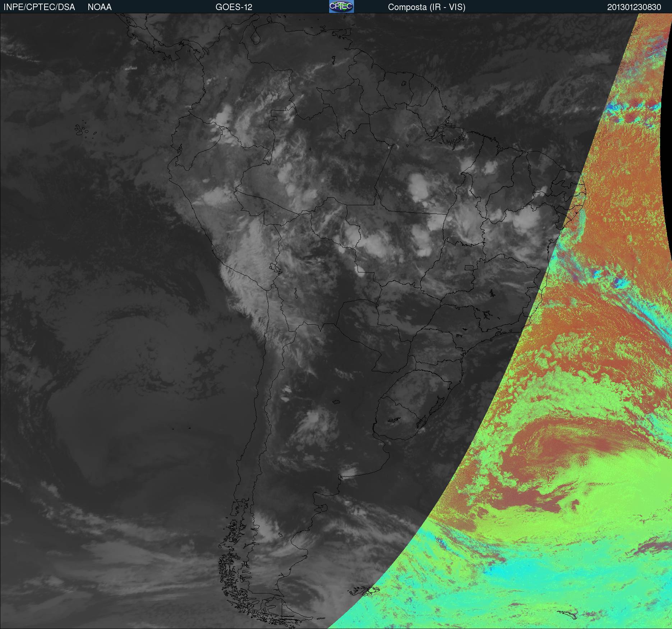Click the GOES-12 satellite label
Viewport: 672px width, 629px height.
point(234,7)
